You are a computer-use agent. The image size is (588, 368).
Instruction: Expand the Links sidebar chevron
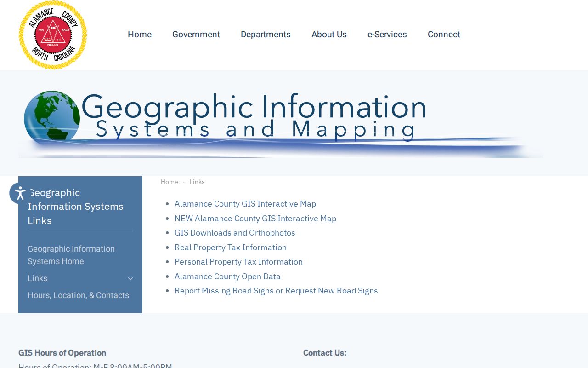point(130,278)
